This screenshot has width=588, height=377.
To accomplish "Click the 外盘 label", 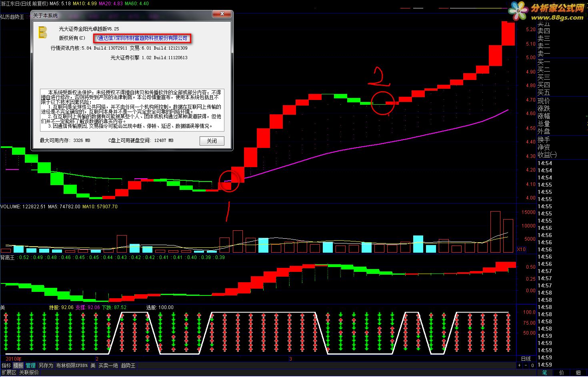I will tap(544, 131).
